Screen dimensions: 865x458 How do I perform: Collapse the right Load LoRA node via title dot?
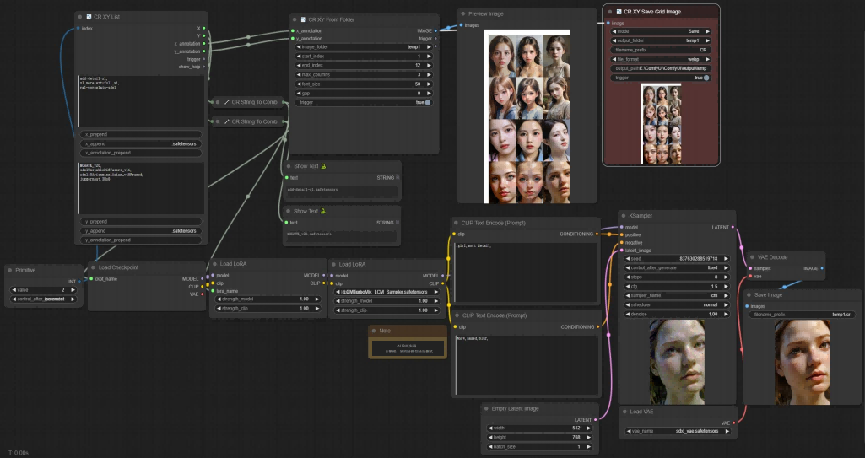point(333,264)
